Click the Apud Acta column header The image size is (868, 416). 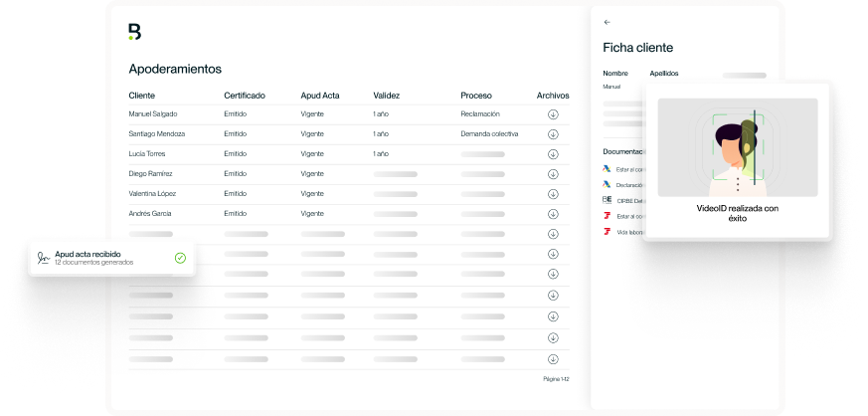pyautogui.click(x=319, y=96)
